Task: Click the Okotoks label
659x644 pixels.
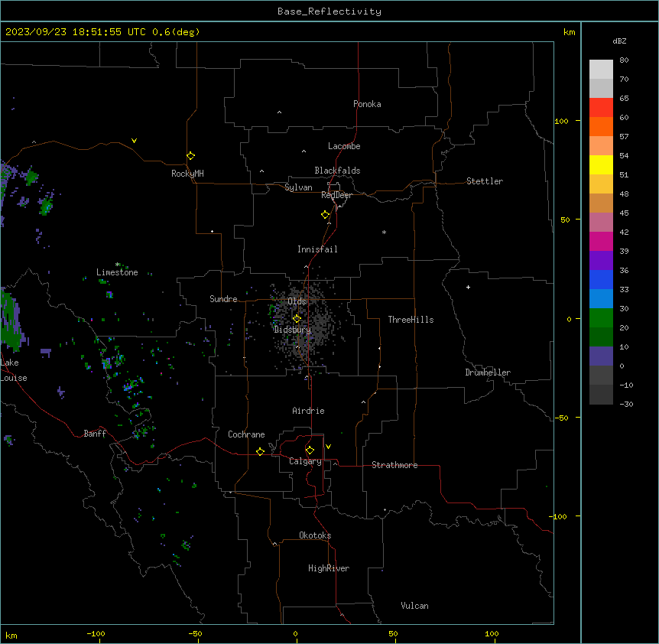Action: [x=315, y=535]
